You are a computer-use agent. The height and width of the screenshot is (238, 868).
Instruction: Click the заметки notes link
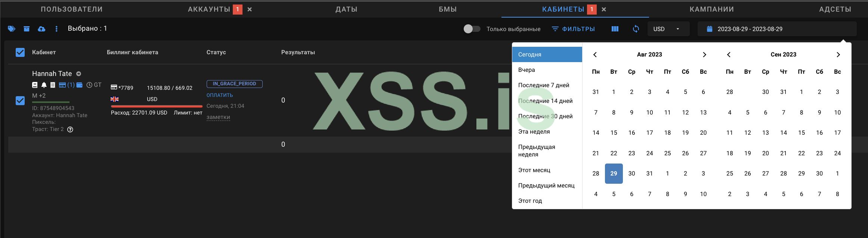pos(218,117)
